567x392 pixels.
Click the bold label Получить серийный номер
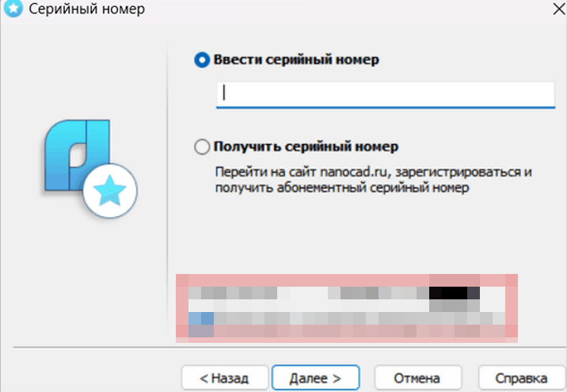[x=306, y=147]
